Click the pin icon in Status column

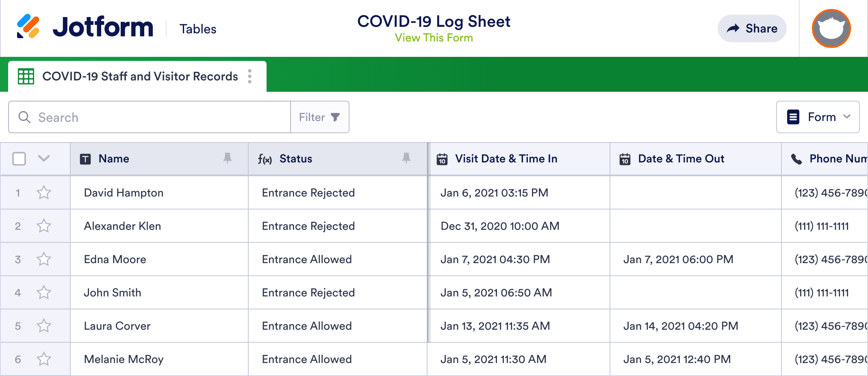tap(406, 158)
